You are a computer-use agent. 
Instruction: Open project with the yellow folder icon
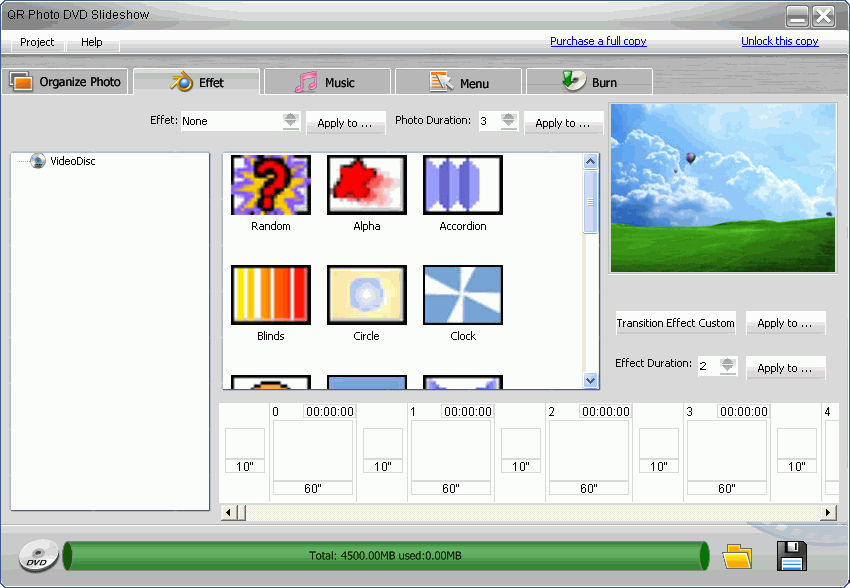[737, 556]
